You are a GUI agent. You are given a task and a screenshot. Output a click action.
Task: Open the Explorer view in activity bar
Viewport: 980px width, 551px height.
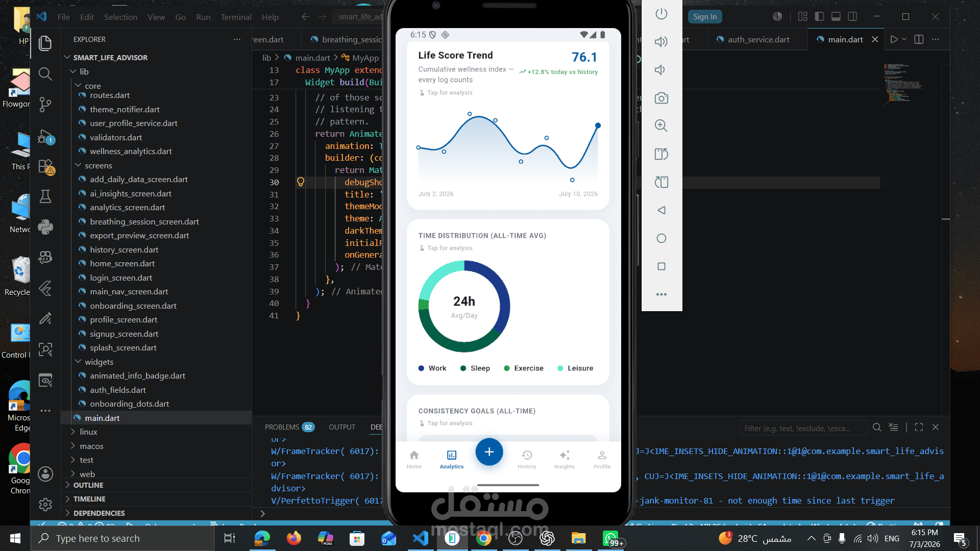click(45, 43)
